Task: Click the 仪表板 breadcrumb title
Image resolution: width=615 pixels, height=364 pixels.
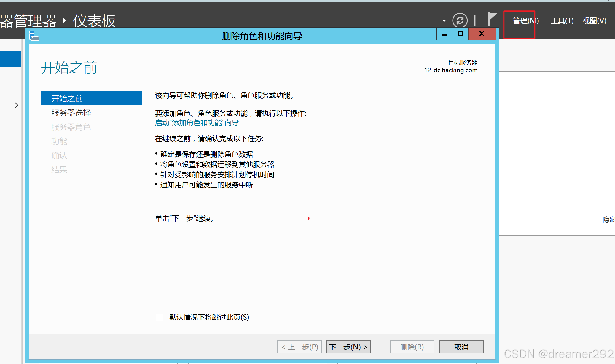Action: pos(94,21)
